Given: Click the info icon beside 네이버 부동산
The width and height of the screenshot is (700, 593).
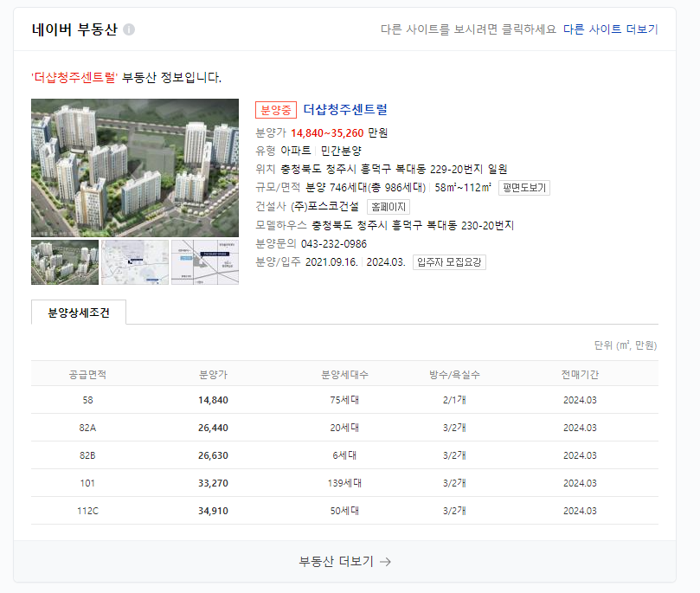Looking at the screenshot, I should coord(129,29).
